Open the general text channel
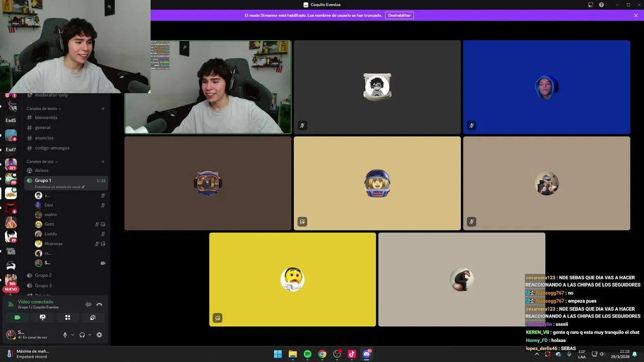This screenshot has width=644, height=362. pyautogui.click(x=65, y=128)
